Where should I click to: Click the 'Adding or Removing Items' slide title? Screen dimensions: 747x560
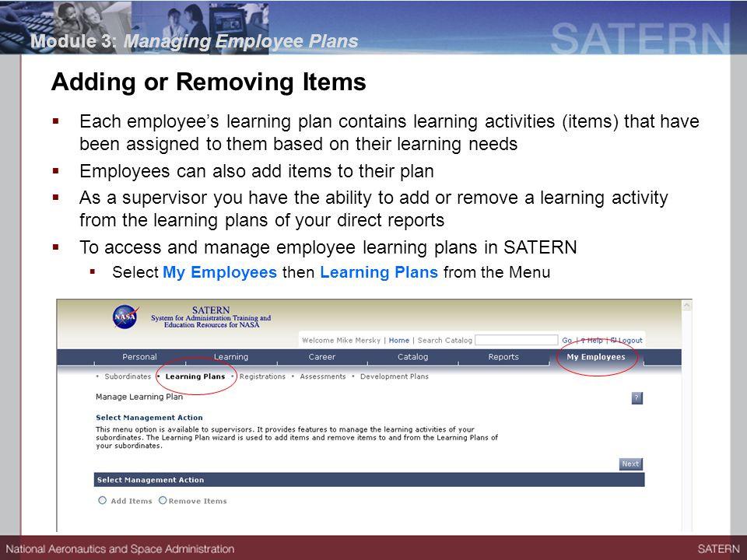[x=209, y=82]
